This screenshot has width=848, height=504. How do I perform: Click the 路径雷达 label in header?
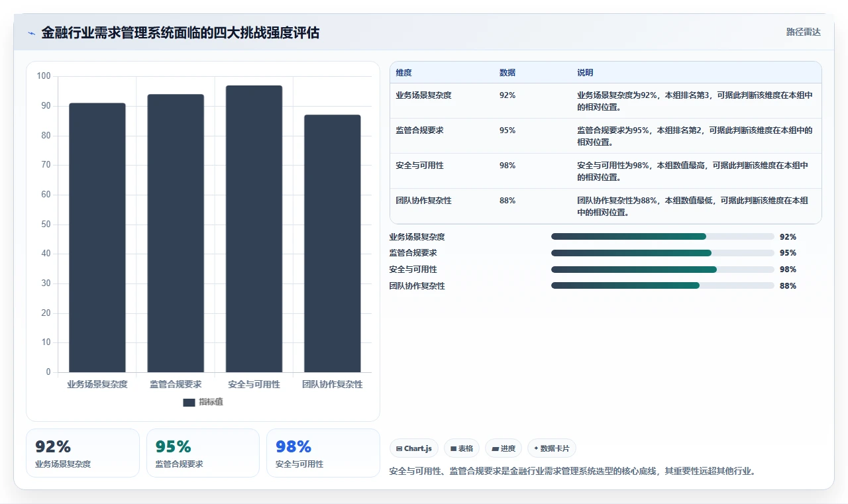pyautogui.click(x=803, y=32)
